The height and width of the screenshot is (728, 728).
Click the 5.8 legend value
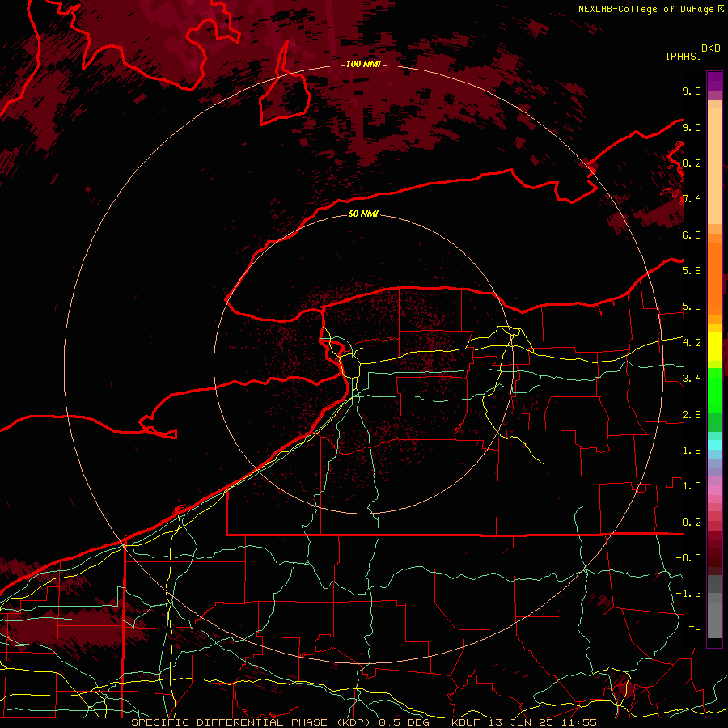692,271
